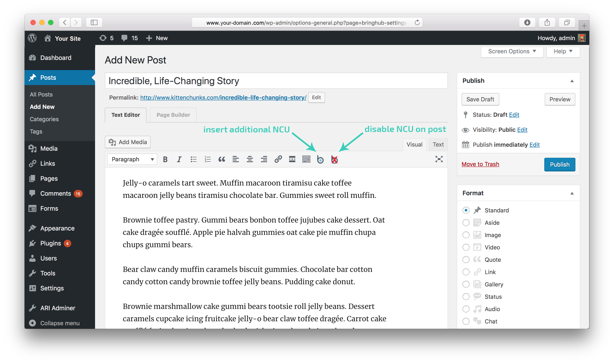Toggle distraction-free fullscreen editor mode
Image resolution: width=614 pixels, height=364 pixels.
(439, 159)
